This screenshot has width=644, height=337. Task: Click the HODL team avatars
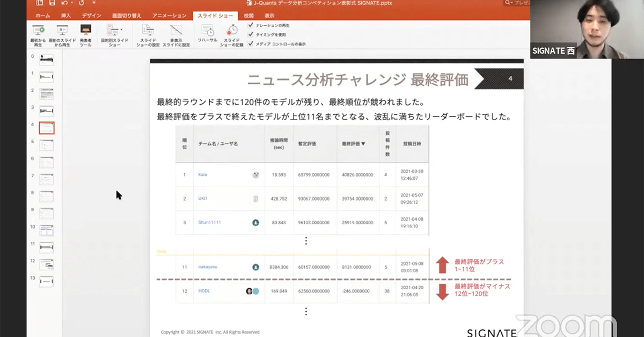pyautogui.click(x=252, y=291)
